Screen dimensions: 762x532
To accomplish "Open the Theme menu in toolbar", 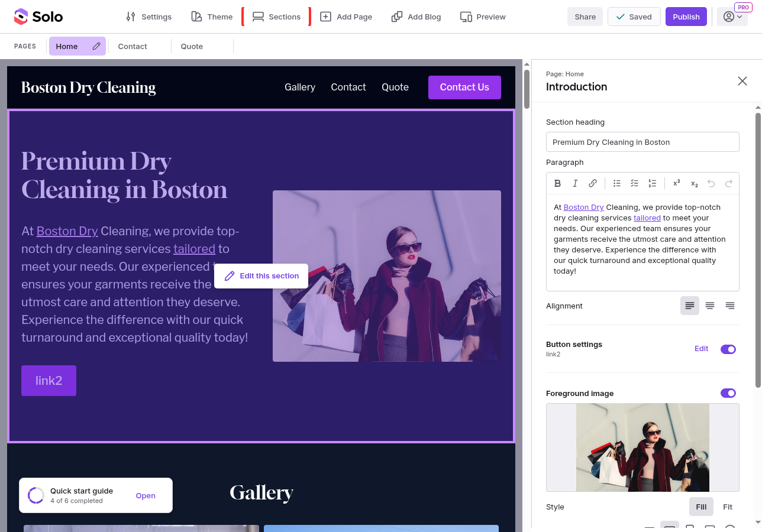I will 212,17.
